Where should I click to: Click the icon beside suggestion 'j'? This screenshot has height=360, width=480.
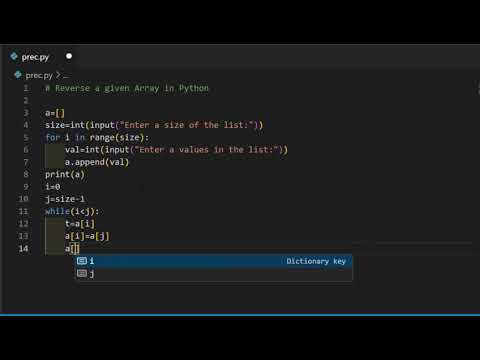[82, 274]
